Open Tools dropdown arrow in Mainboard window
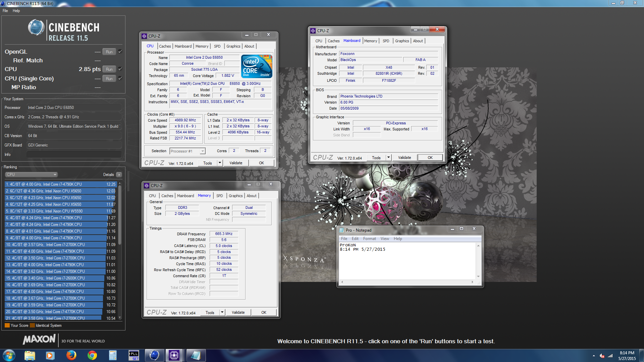Viewport: 644px width, 362px height. pyautogui.click(x=389, y=158)
